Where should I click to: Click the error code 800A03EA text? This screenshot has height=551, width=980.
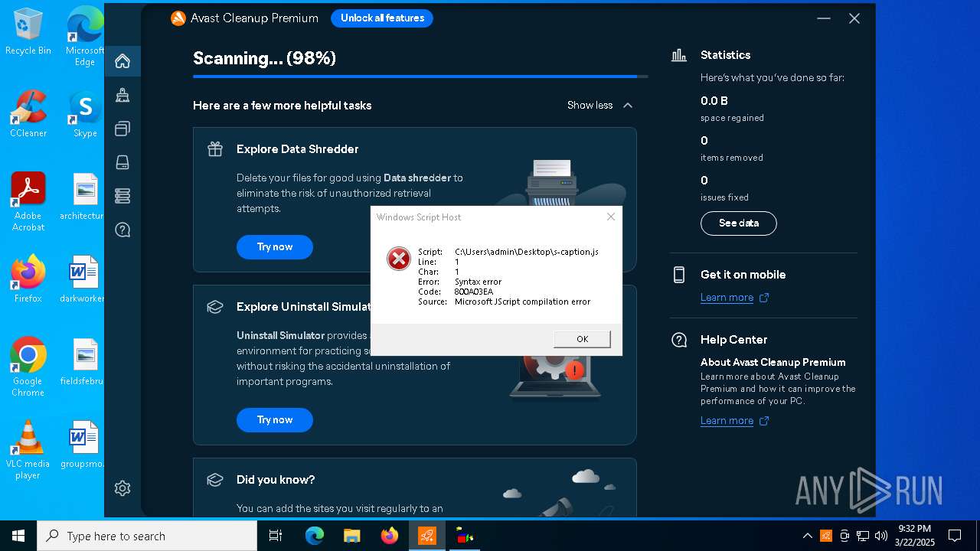[474, 292]
